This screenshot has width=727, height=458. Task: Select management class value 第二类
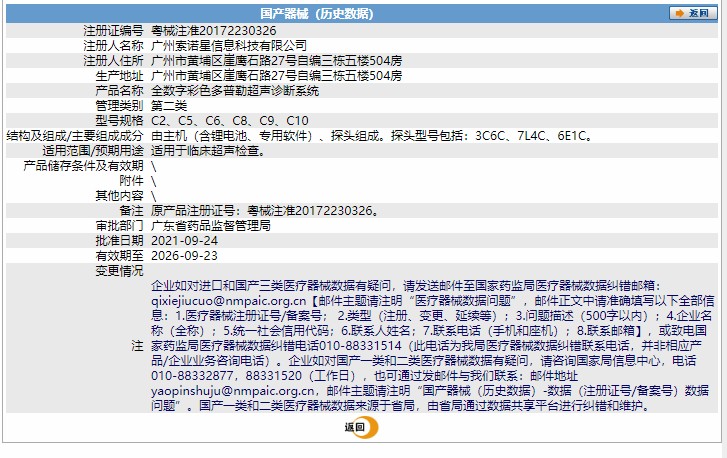tap(169, 106)
